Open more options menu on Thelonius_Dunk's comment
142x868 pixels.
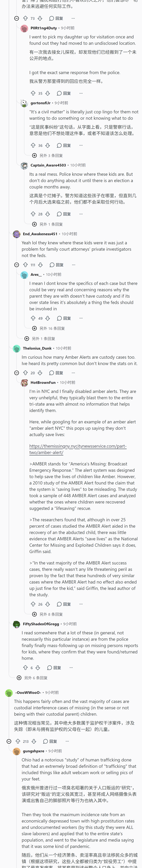[73, 373]
